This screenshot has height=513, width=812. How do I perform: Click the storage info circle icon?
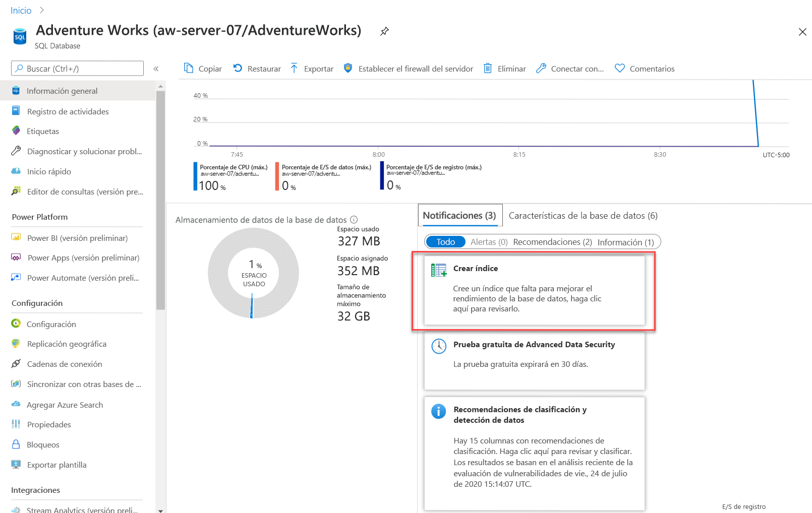[x=354, y=220]
